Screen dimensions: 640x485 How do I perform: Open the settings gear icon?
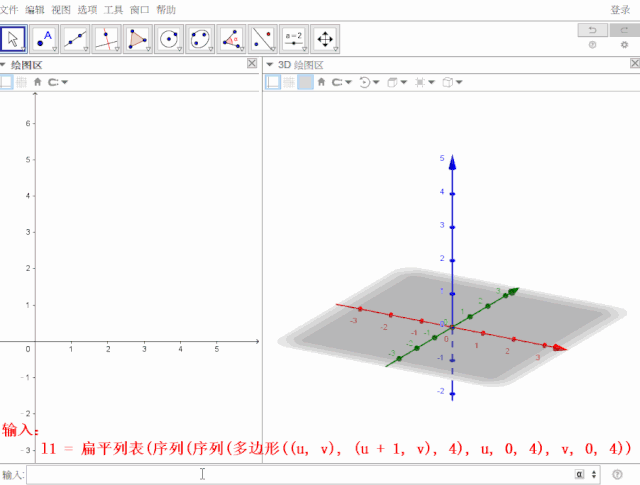[x=624, y=45]
